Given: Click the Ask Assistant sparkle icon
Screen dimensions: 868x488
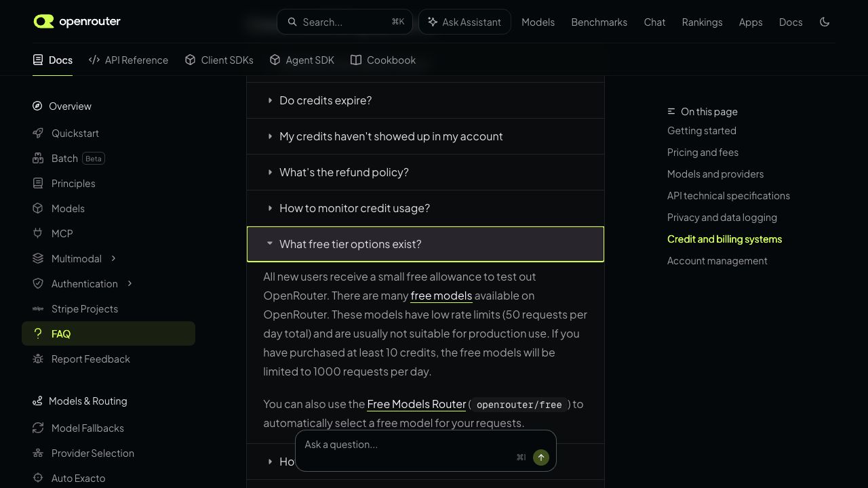Looking at the screenshot, I should 433,22.
